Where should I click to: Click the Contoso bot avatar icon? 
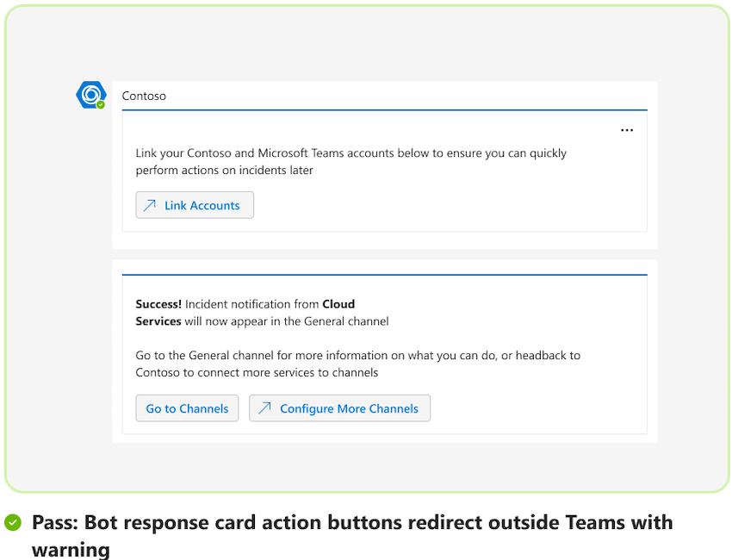tap(91, 95)
